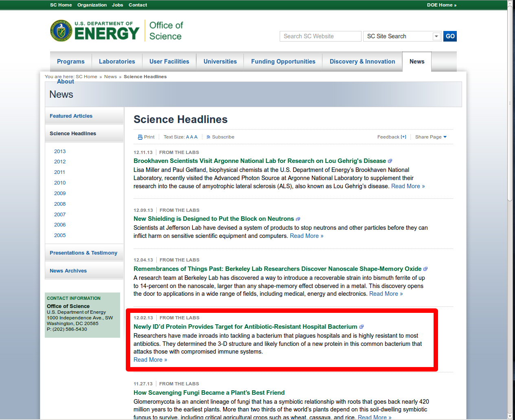The width and height of the screenshot is (515, 420).
Task: Click the Department of Energy seal logo
Action: click(x=61, y=31)
